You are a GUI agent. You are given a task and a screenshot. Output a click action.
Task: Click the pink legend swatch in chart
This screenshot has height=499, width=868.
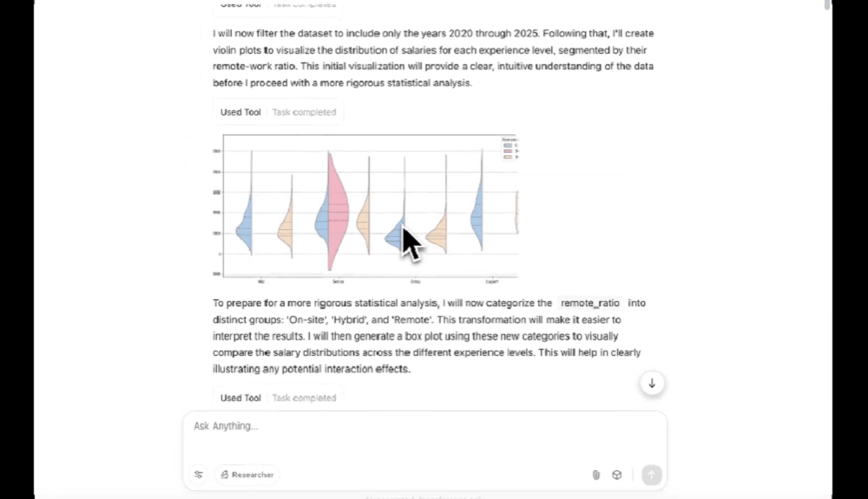[508, 152]
